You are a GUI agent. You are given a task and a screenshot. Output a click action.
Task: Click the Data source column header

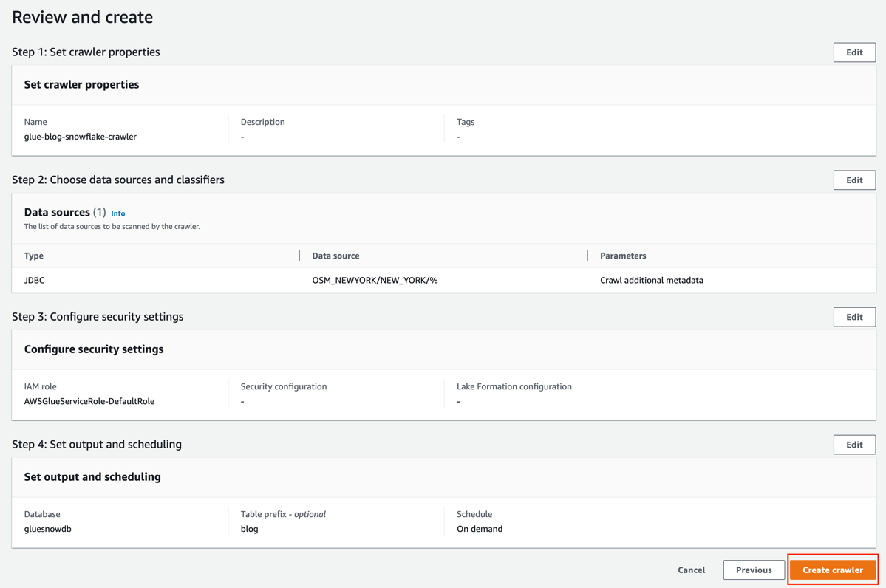click(x=335, y=256)
